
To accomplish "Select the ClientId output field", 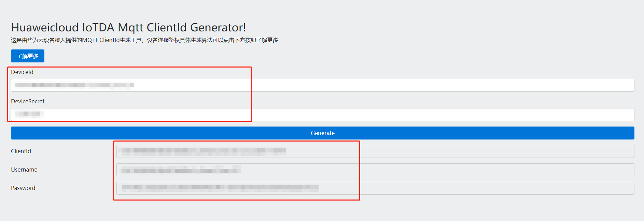I will [375, 151].
